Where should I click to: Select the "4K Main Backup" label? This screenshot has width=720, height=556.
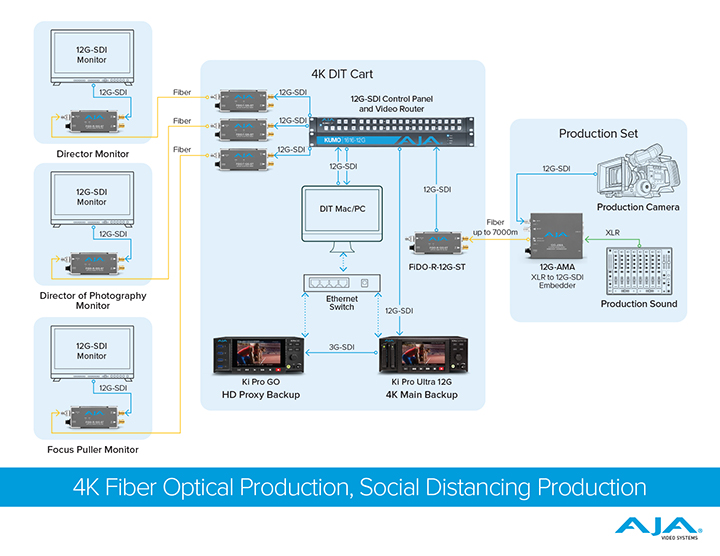423,395
